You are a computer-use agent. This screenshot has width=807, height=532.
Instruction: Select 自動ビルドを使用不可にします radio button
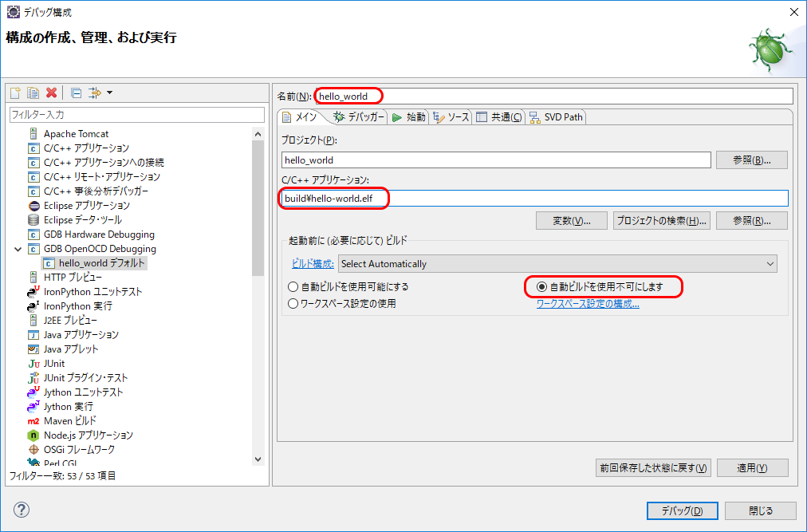tap(600, 287)
